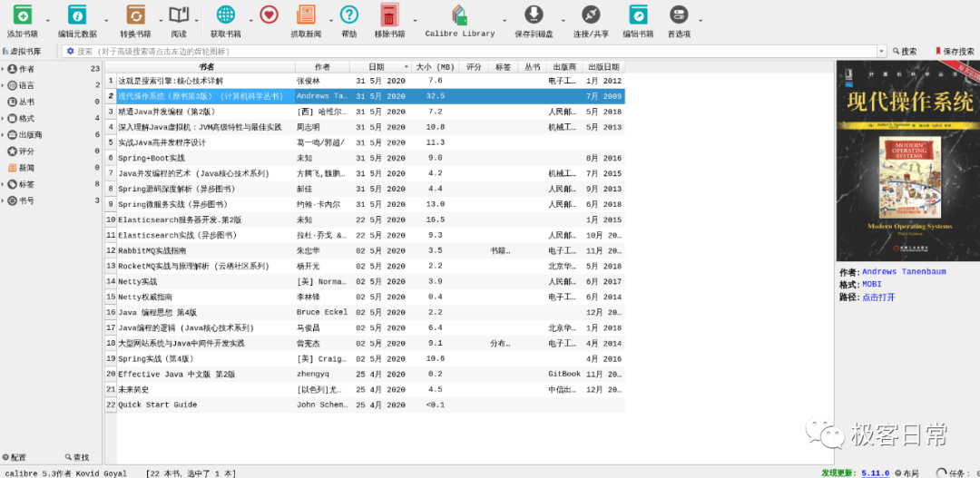Expand the Formats (格式) tree category
The image size is (980, 478).
(3, 118)
